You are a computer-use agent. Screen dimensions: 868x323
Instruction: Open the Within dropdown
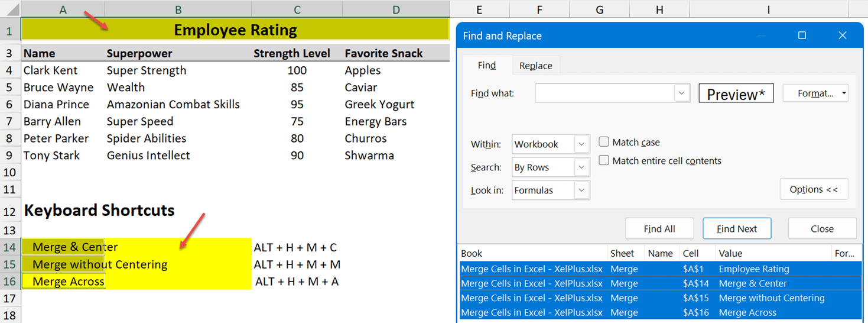pyautogui.click(x=581, y=144)
